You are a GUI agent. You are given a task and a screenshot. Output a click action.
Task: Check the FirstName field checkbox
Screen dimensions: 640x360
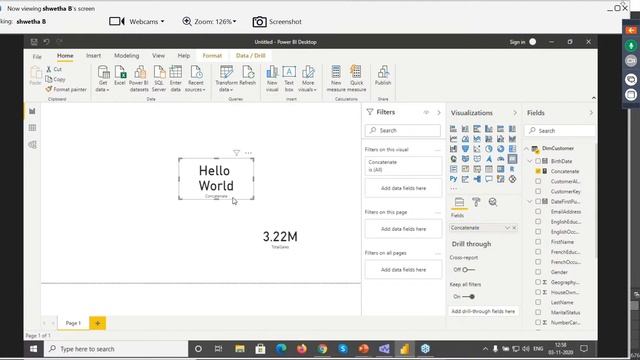(x=538, y=242)
